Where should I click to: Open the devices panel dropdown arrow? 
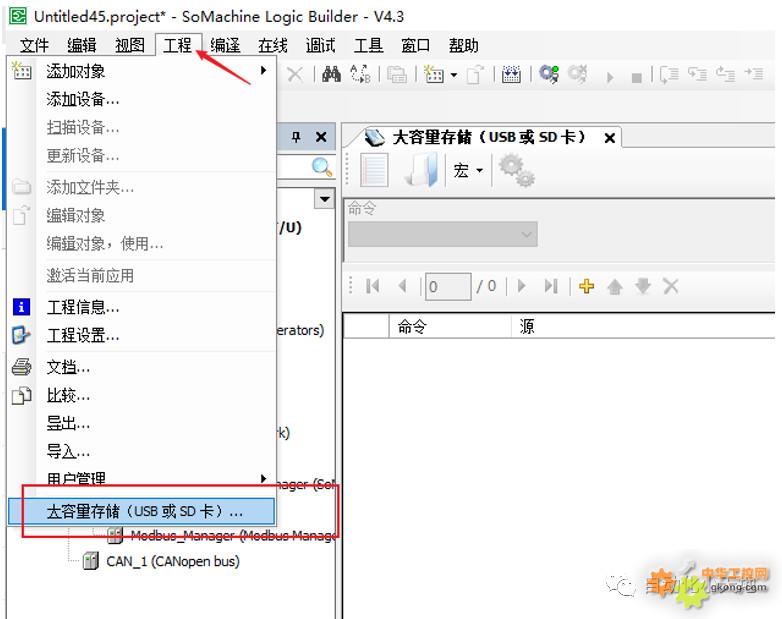325,199
